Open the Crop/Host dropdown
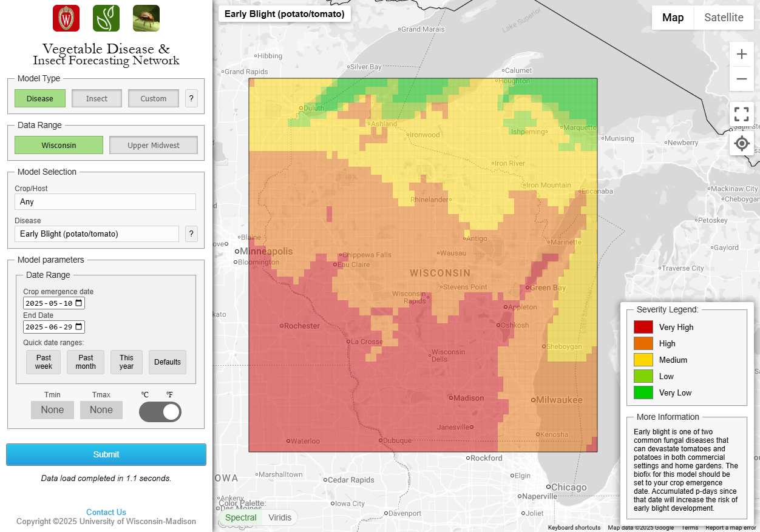 click(x=105, y=202)
